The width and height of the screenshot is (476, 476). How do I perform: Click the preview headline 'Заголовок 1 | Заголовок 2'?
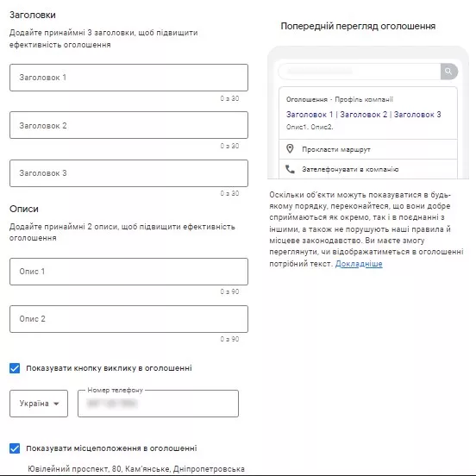tap(336, 115)
